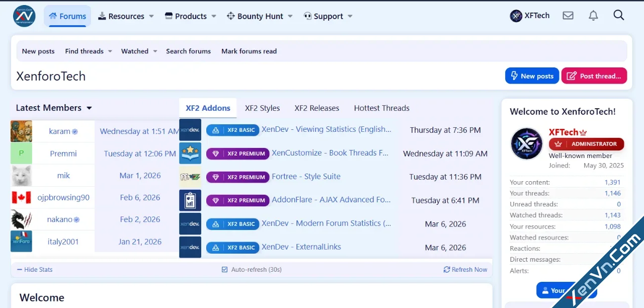Click large XFTech avatar in welcome panel
644x308 pixels.
[x=527, y=143]
